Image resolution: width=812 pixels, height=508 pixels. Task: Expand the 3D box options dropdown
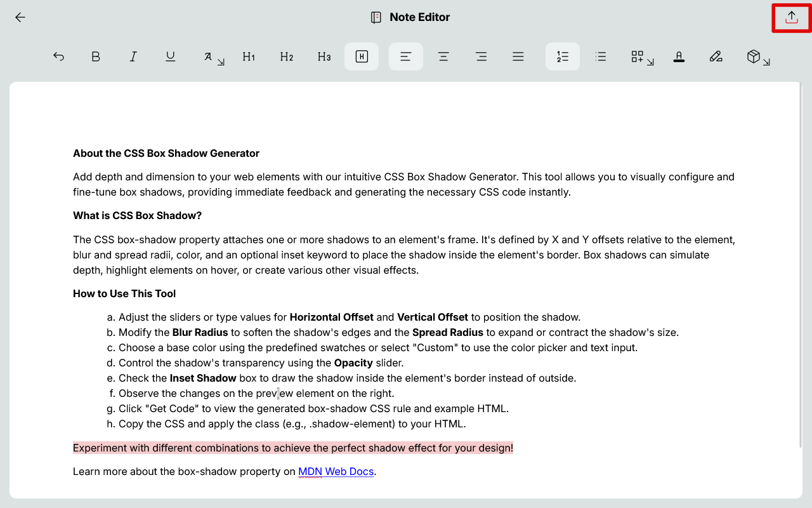(x=757, y=57)
